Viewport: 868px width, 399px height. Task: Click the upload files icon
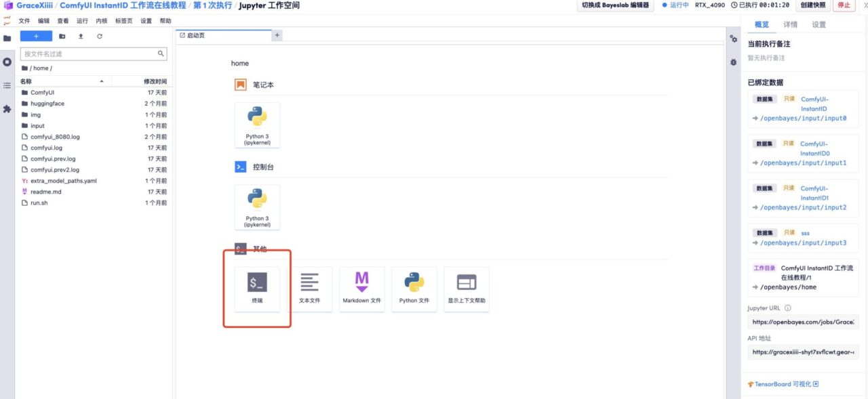81,36
